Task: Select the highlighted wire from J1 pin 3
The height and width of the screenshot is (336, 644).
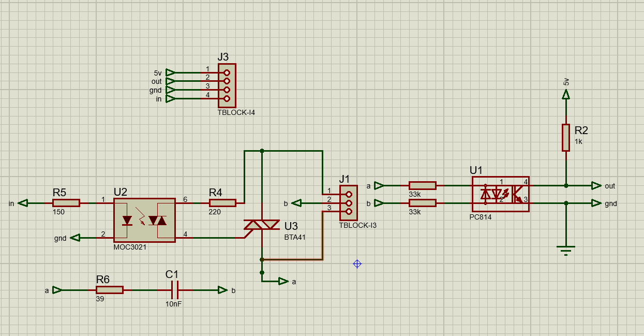Action: coord(322,238)
